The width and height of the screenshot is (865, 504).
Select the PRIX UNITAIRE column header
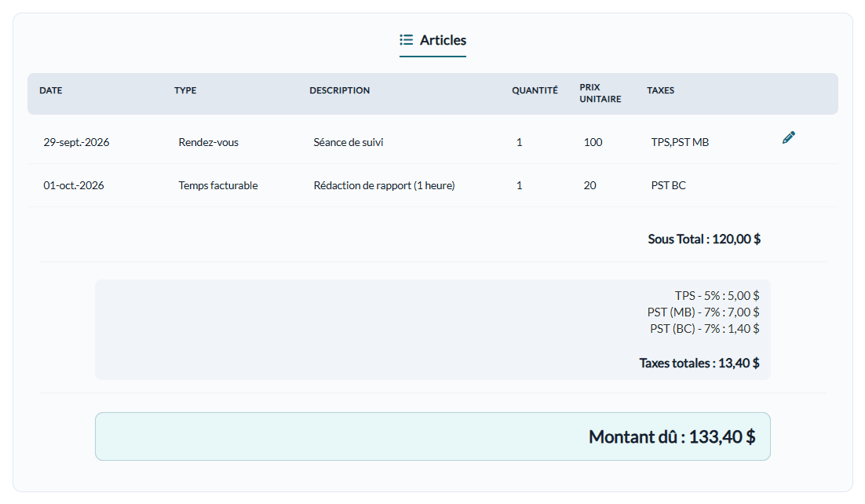(x=600, y=93)
